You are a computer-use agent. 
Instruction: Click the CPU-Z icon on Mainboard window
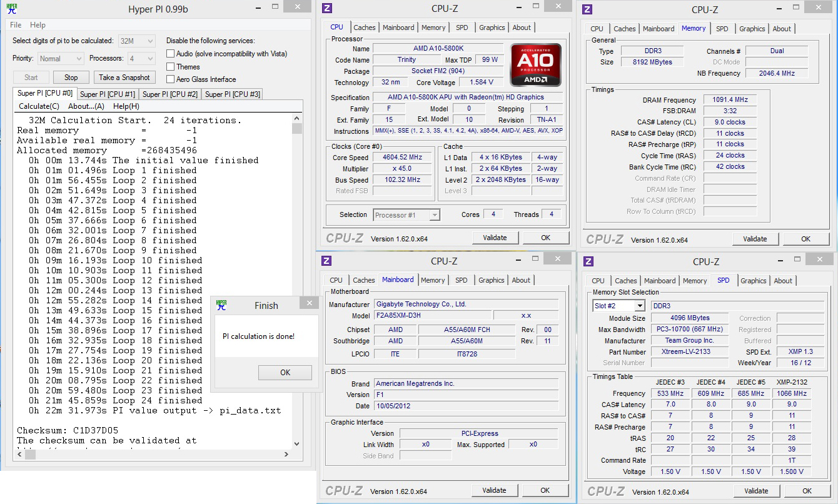326,261
